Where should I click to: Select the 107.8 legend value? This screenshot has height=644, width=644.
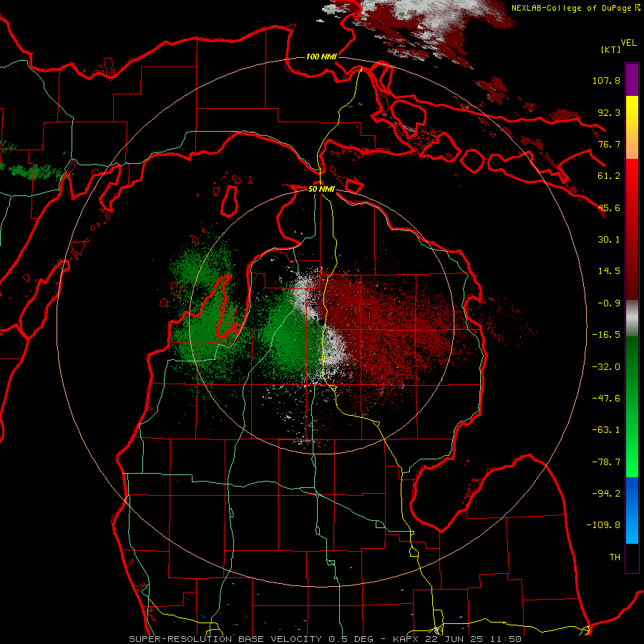606,80
